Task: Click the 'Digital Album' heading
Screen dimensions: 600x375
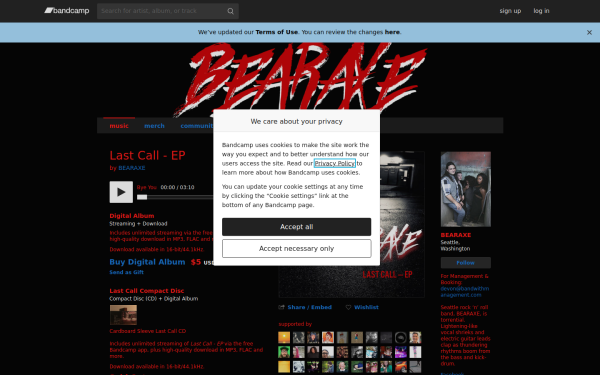Action: coord(132,216)
